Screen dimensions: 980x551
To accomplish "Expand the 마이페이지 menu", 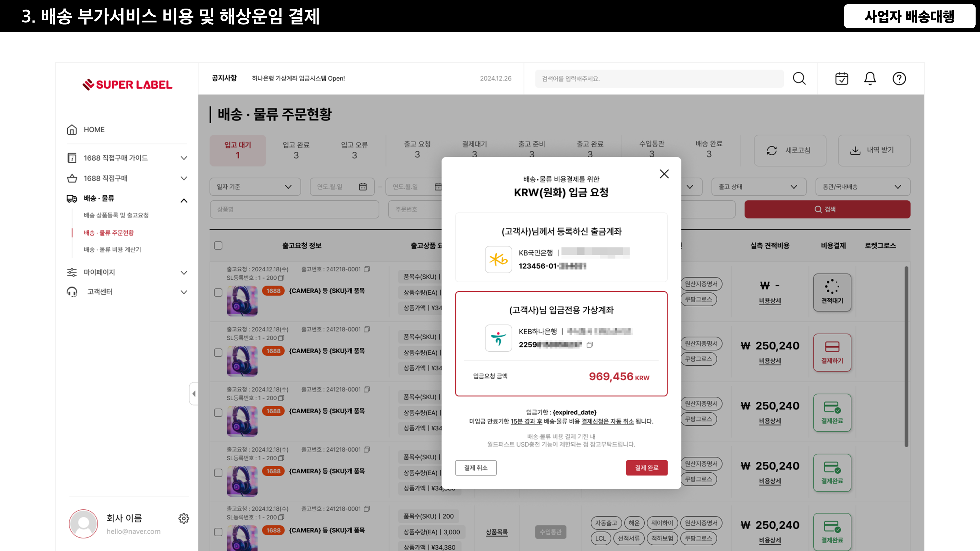I will [x=184, y=273].
